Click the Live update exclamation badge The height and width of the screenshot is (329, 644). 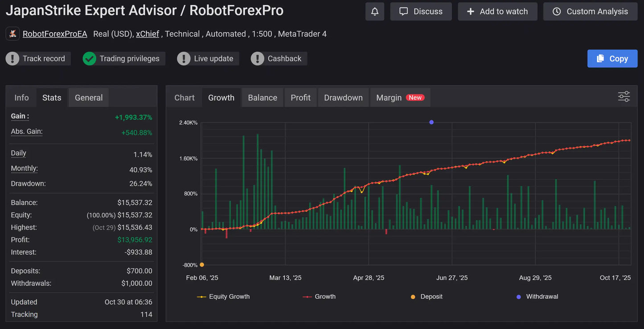pos(184,59)
